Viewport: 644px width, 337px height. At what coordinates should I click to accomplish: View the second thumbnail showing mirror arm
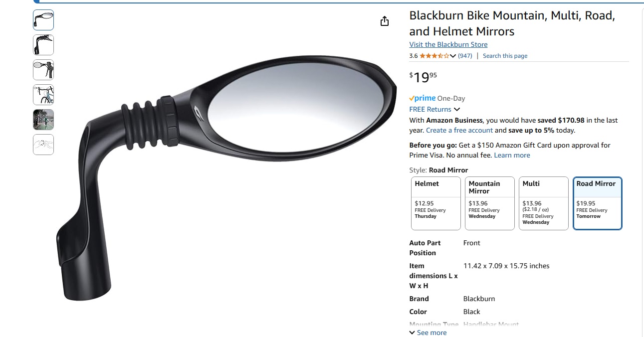point(43,45)
